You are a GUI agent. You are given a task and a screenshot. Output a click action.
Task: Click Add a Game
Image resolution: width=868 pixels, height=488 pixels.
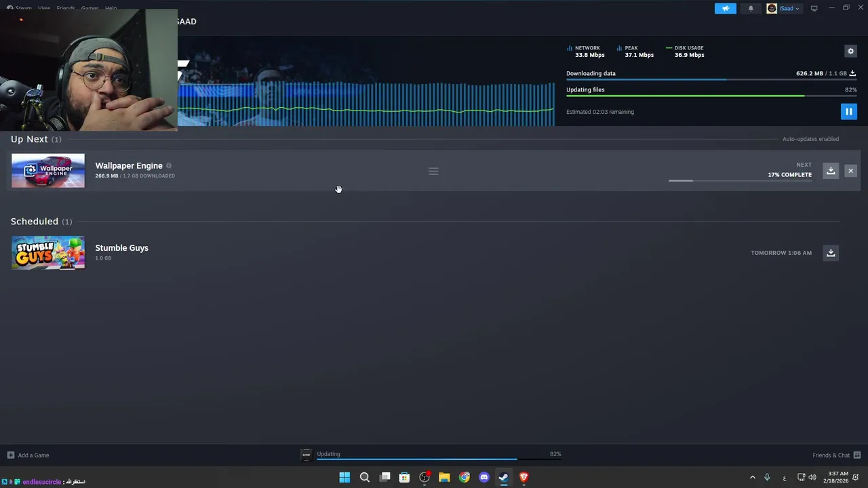[x=28, y=455]
